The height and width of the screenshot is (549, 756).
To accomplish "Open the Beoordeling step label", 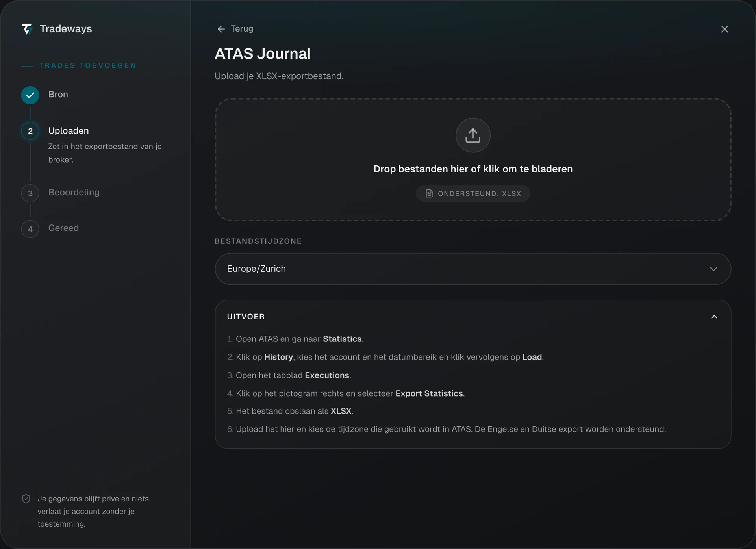I will tap(74, 192).
